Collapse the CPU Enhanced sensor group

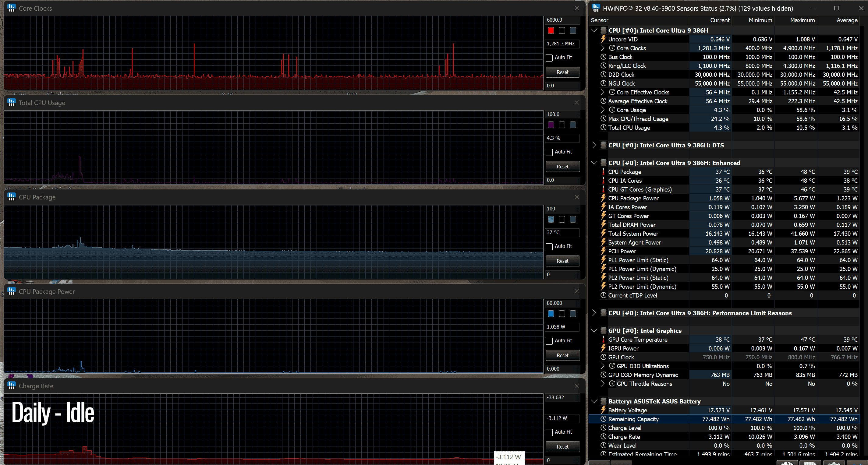tap(594, 163)
